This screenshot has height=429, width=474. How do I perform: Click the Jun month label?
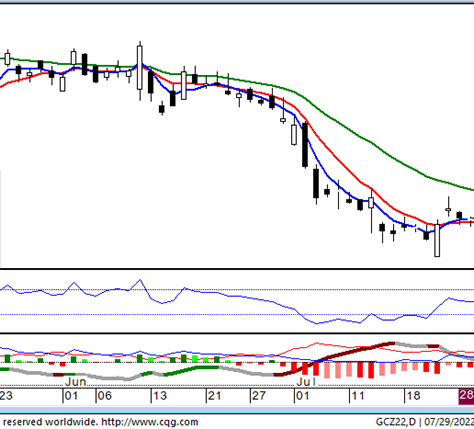[x=76, y=382]
